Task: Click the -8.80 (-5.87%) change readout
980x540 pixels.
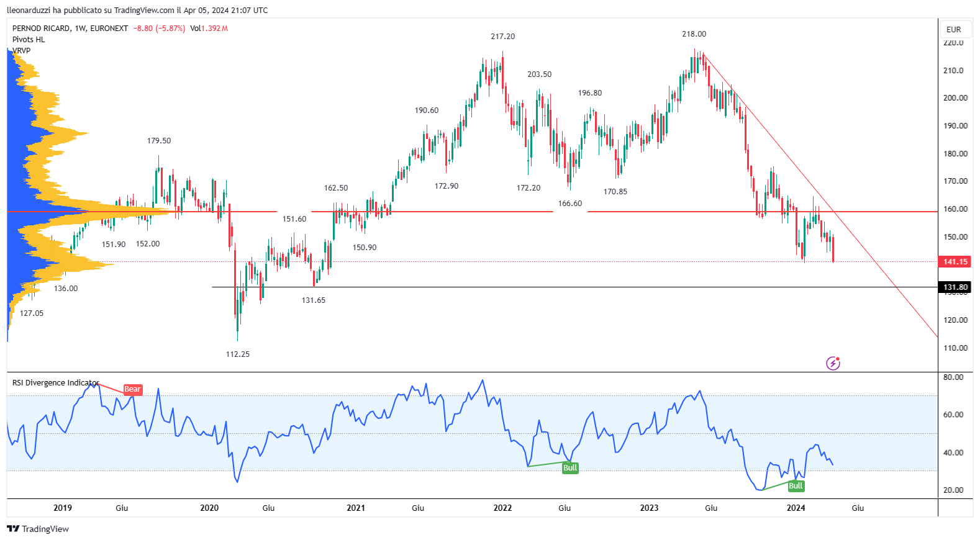Action: (159, 29)
